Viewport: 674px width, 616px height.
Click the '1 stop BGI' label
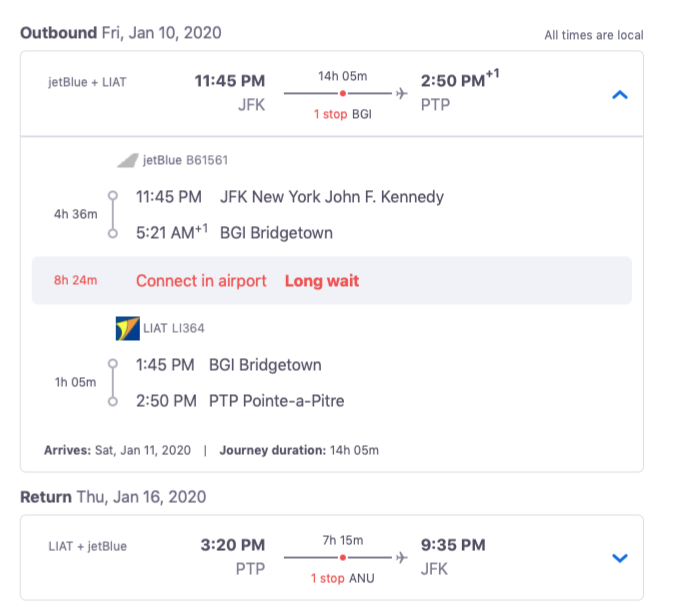[343, 114]
